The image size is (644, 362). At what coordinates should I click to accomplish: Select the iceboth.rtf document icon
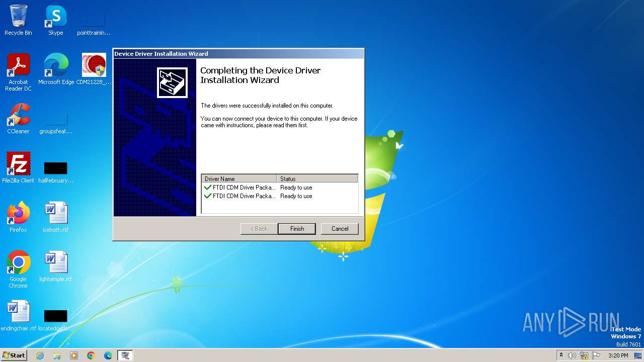(56, 217)
